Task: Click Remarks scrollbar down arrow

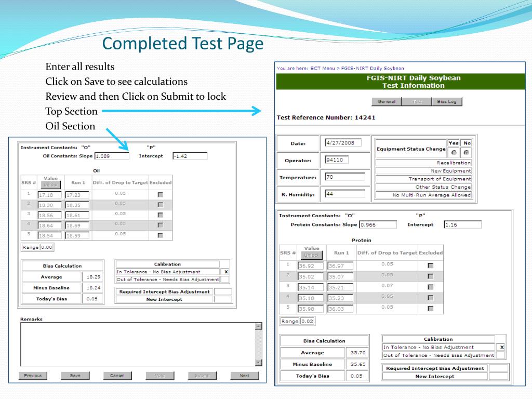Action: pyautogui.click(x=259, y=362)
